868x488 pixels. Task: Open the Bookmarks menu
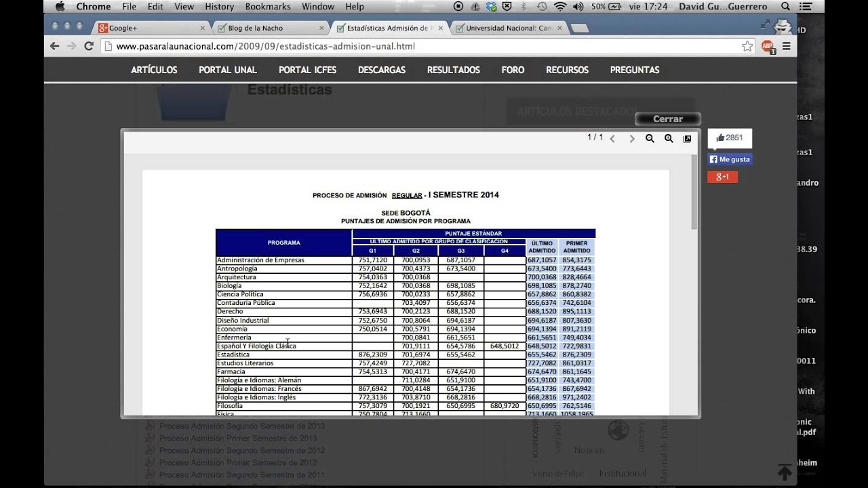coord(269,7)
